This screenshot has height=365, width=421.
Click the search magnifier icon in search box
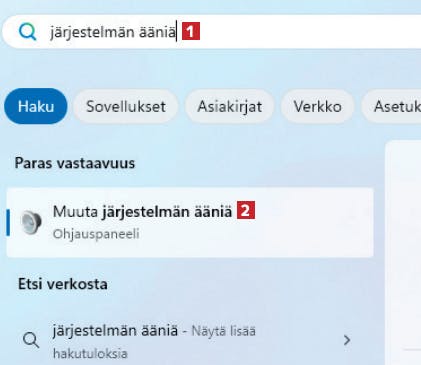point(27,32)
